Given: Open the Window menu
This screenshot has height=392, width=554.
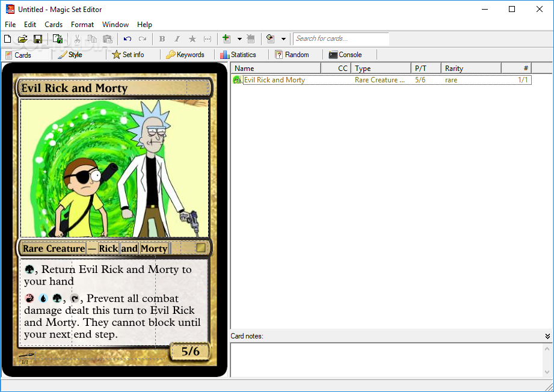Looking at the screenshot, I should 115,25.
